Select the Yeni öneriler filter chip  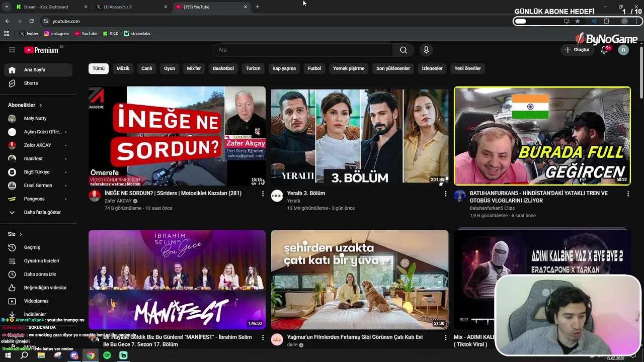click(x=467, y=68)
